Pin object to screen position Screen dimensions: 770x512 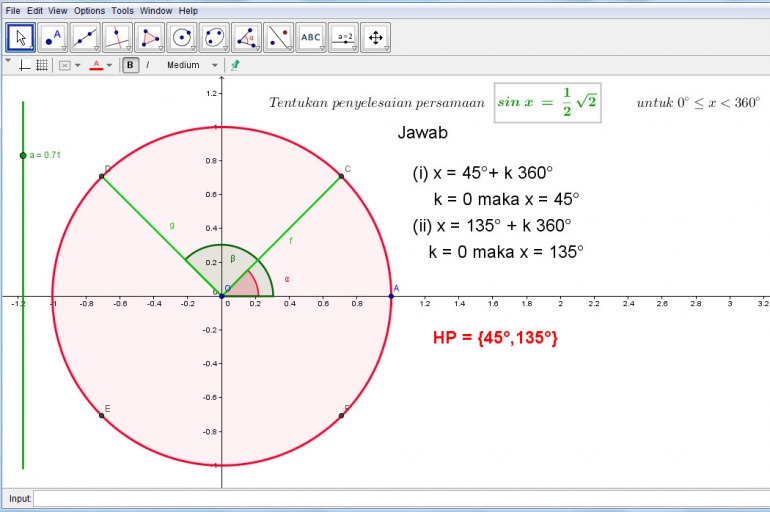[x=235, y=65]
